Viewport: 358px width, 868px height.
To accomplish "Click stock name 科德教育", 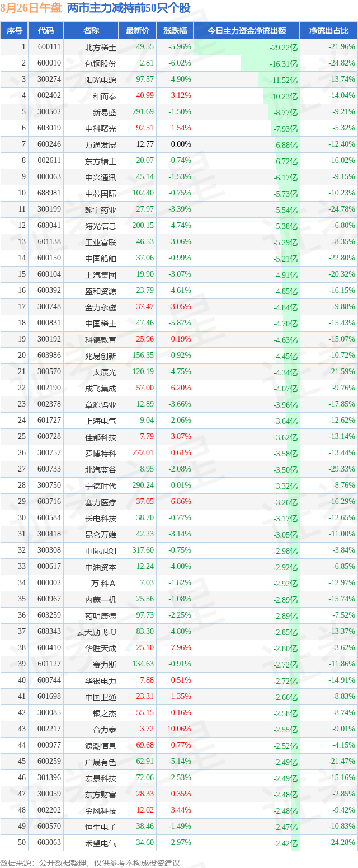I will 101,339.
